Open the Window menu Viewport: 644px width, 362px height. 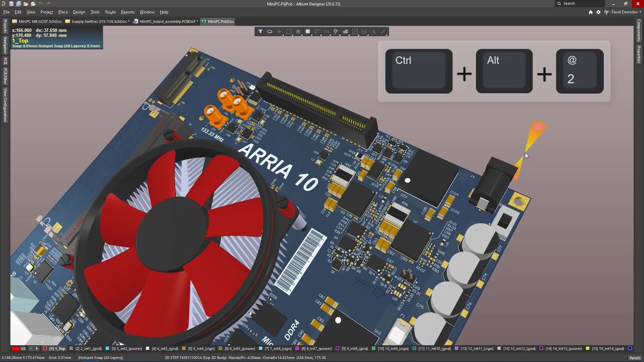tap(147, 12)
